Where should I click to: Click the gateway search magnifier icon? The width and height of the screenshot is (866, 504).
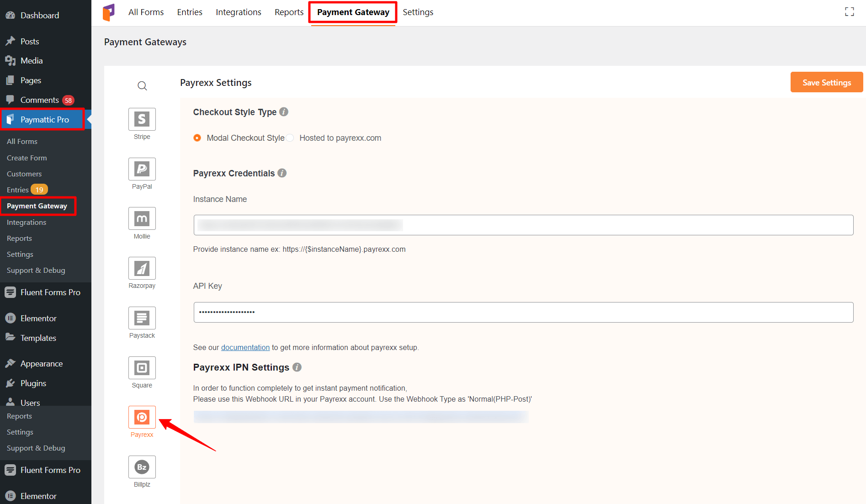[x=142, y=86]
